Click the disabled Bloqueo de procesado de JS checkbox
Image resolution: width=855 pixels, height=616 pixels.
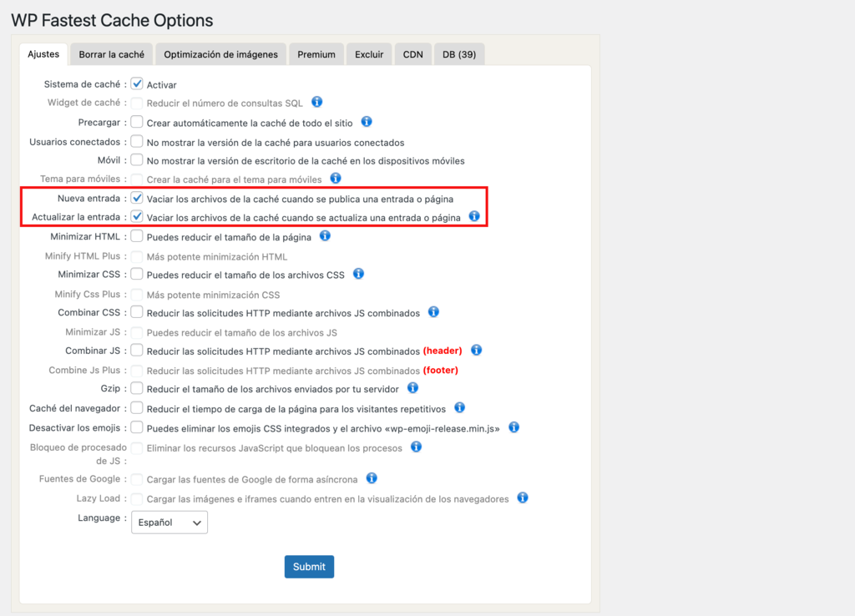137,448
